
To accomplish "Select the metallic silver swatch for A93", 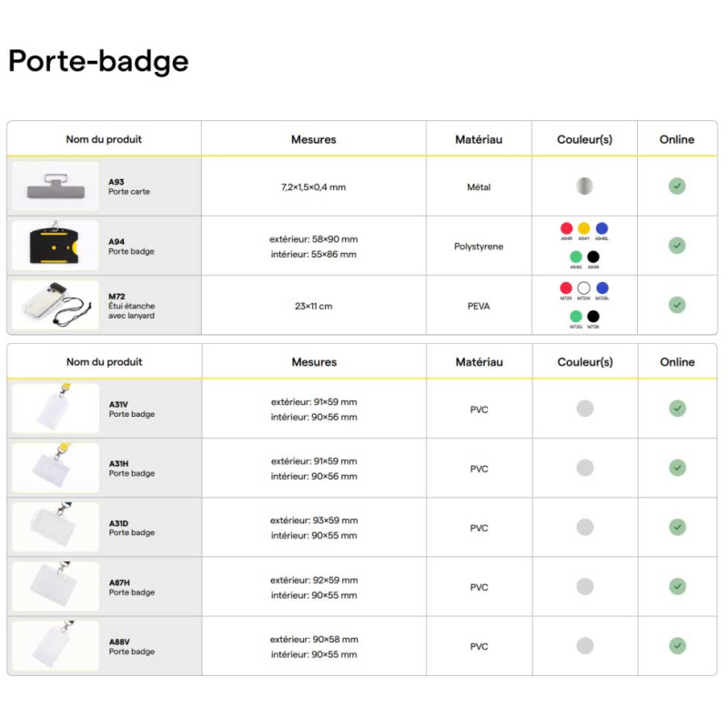I will pos(584,187).
